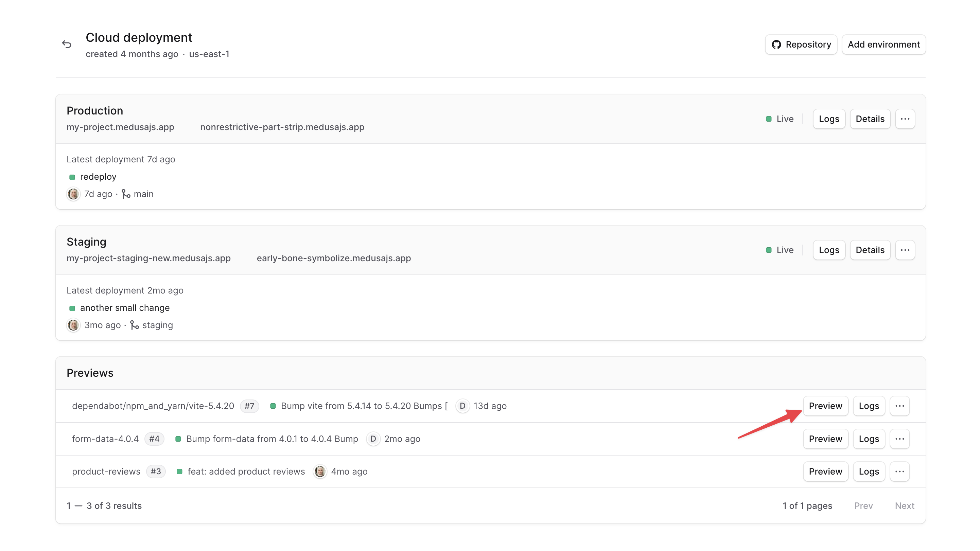The height and width of the screenshot is (551, 980).
Task: Open the nonrestrictive-part-strip.medusajs.app URL
Action: tap(282, 127)
